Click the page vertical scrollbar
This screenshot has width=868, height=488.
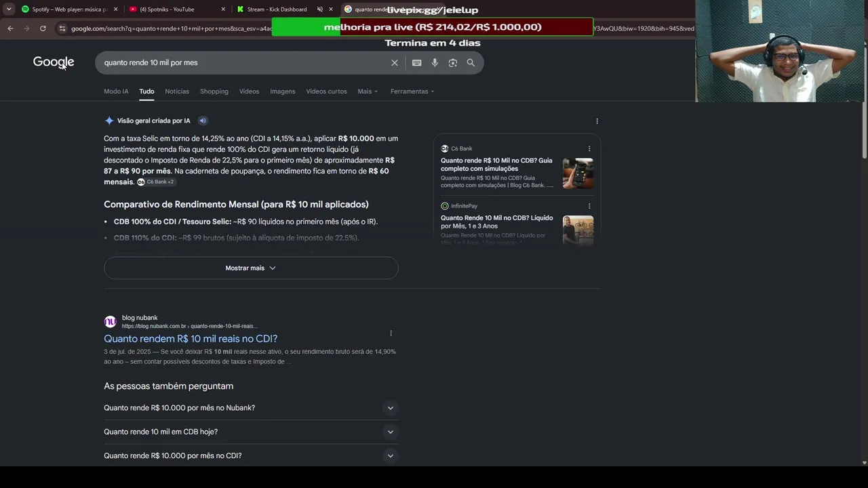click(864, 131)
